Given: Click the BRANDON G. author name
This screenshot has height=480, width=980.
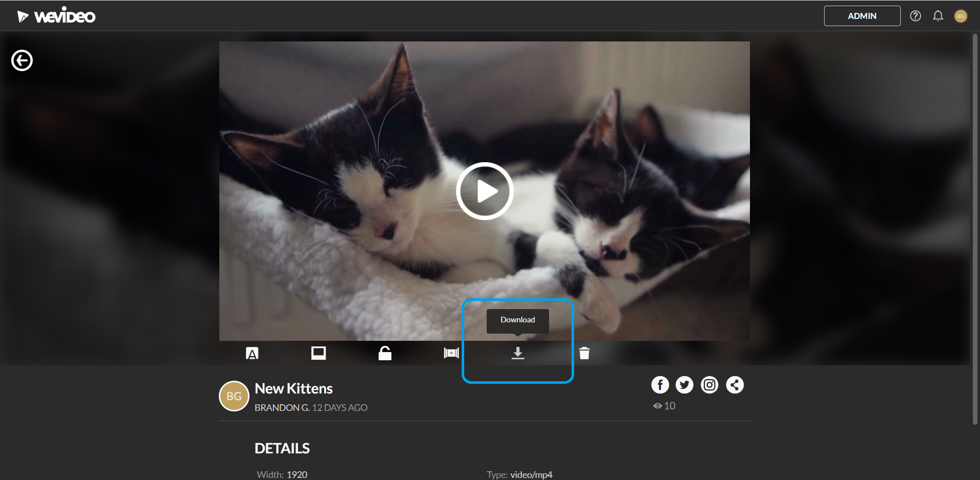Looking at the screenshot, I should coord(282,407).
